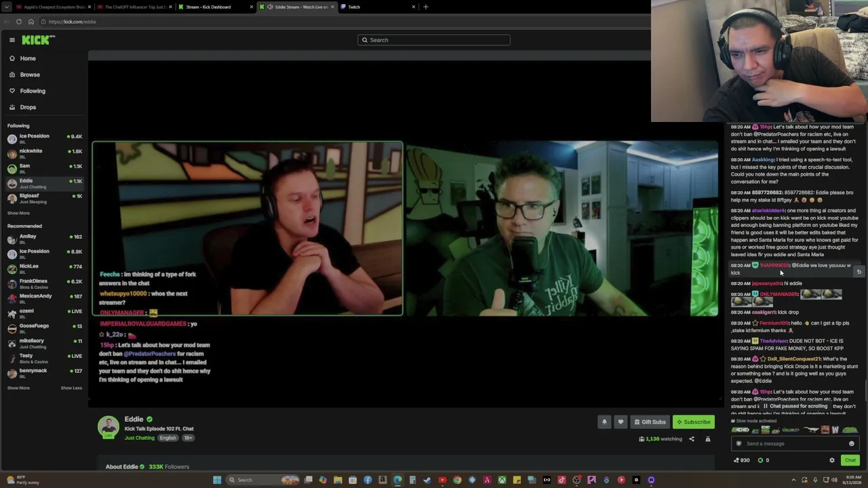Click the Windows taskbar search box
Screen dimensions: 868x488
(x=262, y=480)
